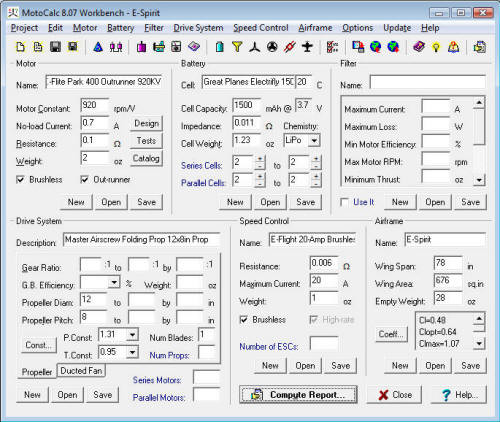
Task: Click the Number of ESCs input field
Action: coord(324,344)
